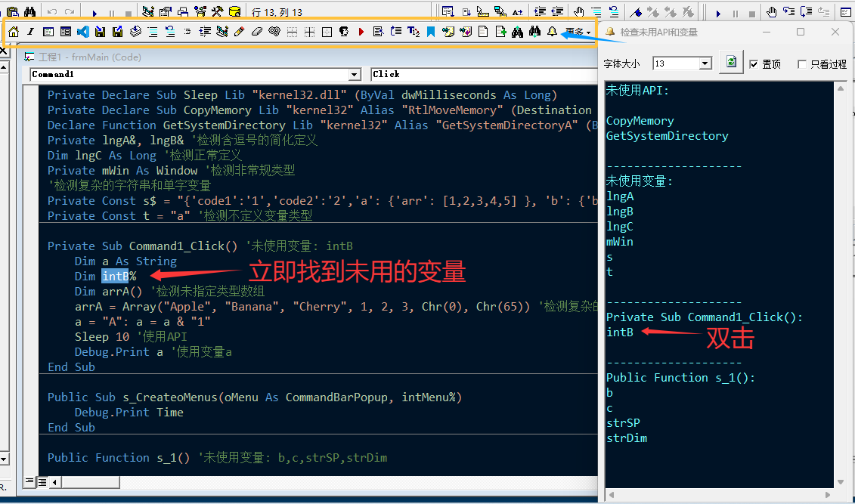
Task: Select the white eraser icon
Action: (x=256, y=32)
